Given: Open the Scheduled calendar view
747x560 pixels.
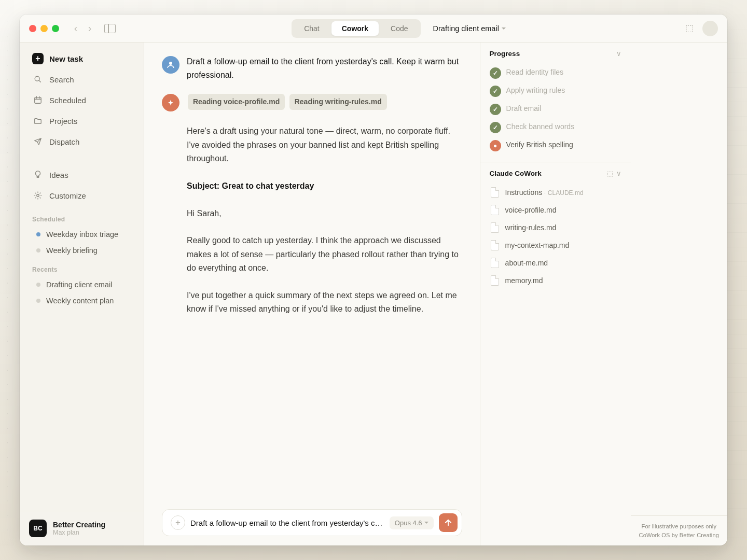Looking at the screenshot, I should tap(67, 100).
